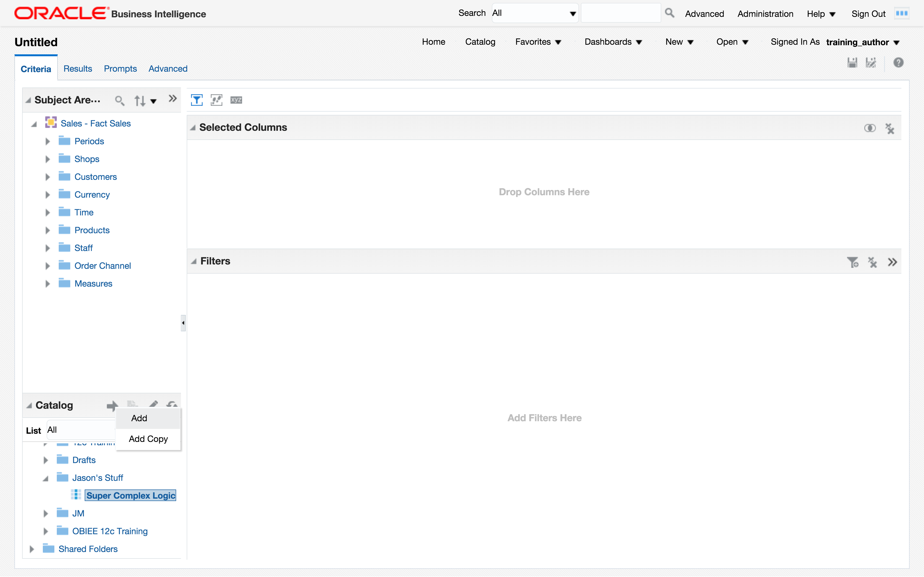Click the global search text field

point(621,13)
